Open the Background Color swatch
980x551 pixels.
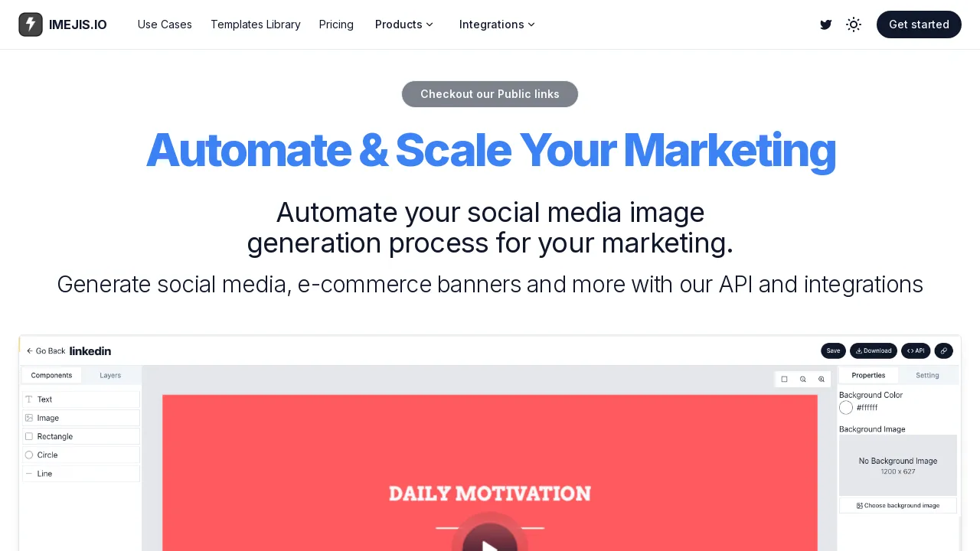point(846,407)
